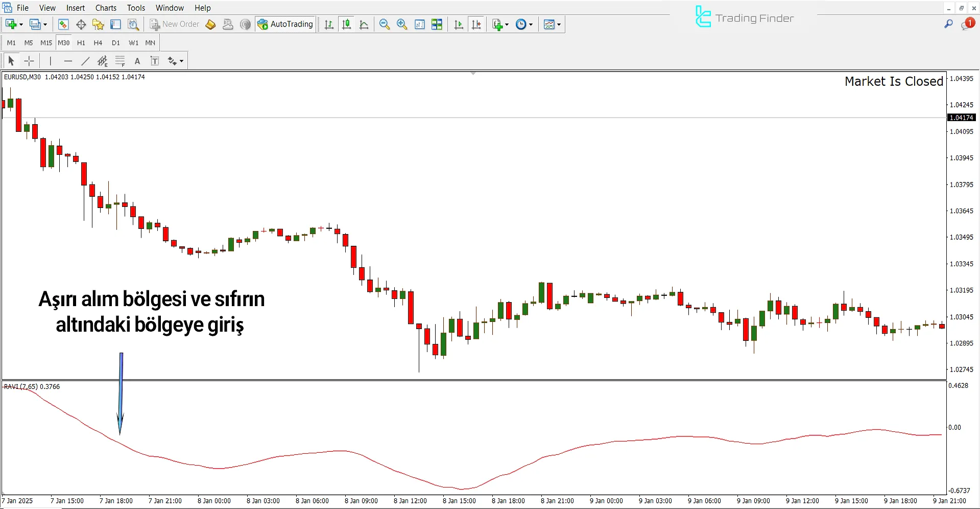
Task: Toggle chart auto scroll
Action: pyautogui.click(x=459, y=25)
